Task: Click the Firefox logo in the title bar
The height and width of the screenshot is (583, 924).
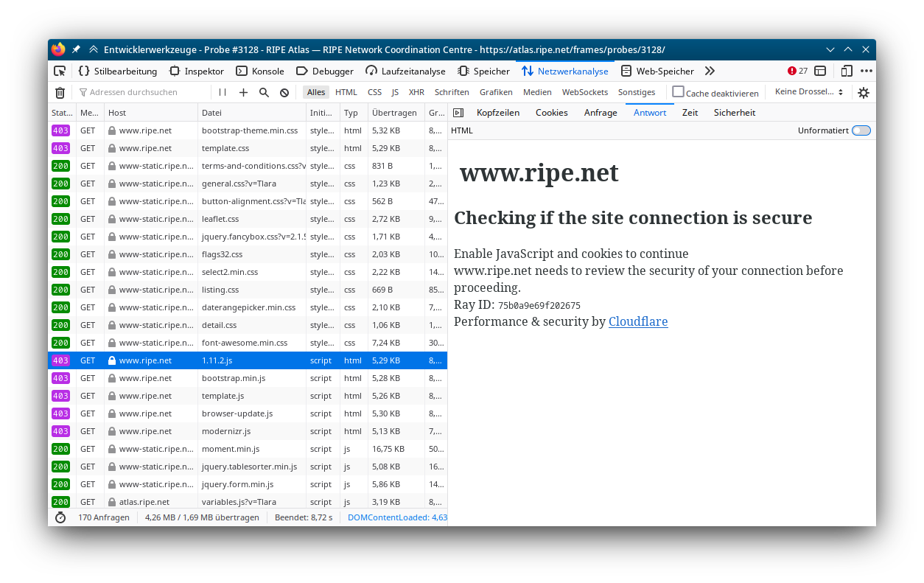Action: coord(58,49)
